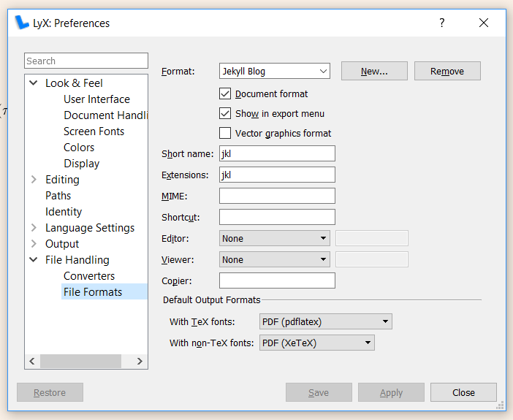This screenshot has height=420, width=513.
Task: Expand the Language Settings tree node
Action: 34,227
